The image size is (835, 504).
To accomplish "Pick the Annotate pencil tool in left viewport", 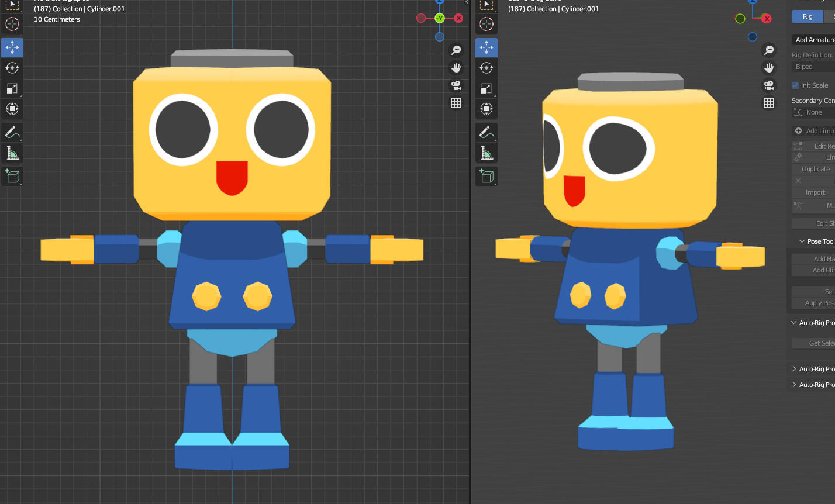I will (x=12, y=132).
